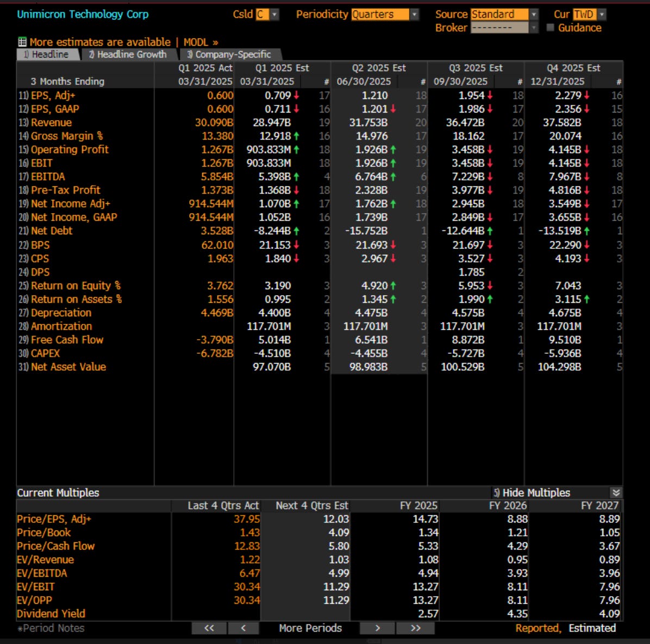Advance one period with > button

pos(377,628)
